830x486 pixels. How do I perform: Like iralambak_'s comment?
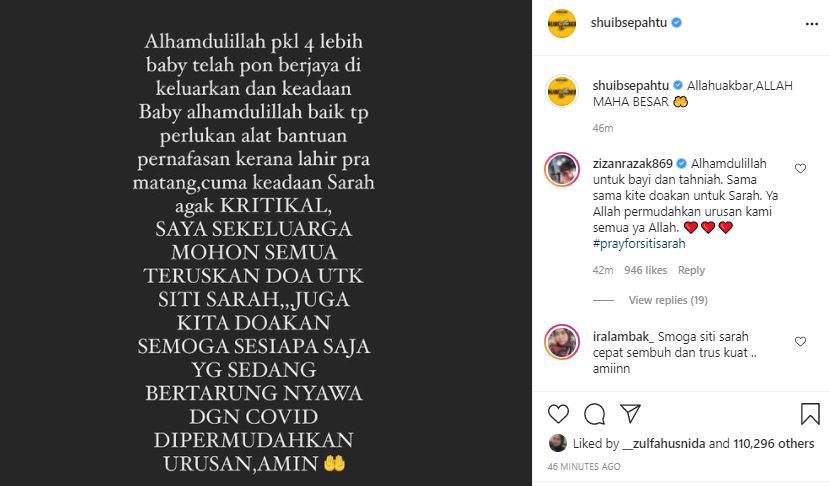coord(800,341)
